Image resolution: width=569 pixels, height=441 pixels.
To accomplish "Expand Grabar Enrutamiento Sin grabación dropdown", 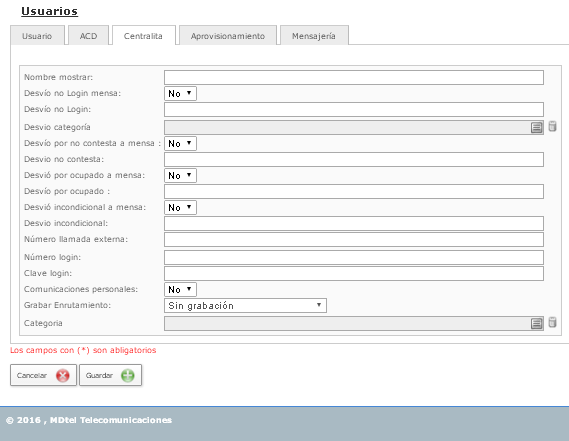I will (x=245, y=306).
